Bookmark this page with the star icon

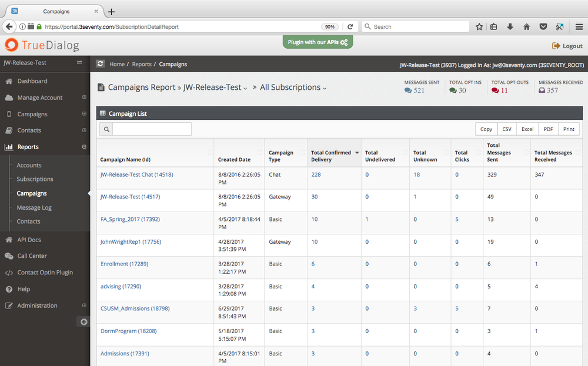click(479, 26)
